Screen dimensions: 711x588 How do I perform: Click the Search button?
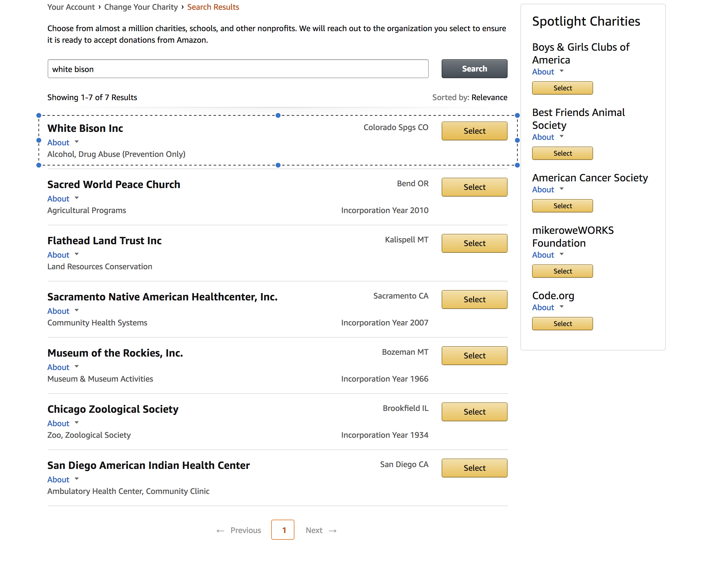[x=474, y=69]
